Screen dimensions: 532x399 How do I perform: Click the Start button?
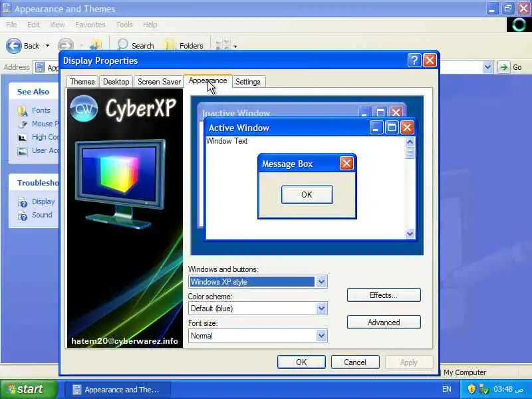[29, 389]
